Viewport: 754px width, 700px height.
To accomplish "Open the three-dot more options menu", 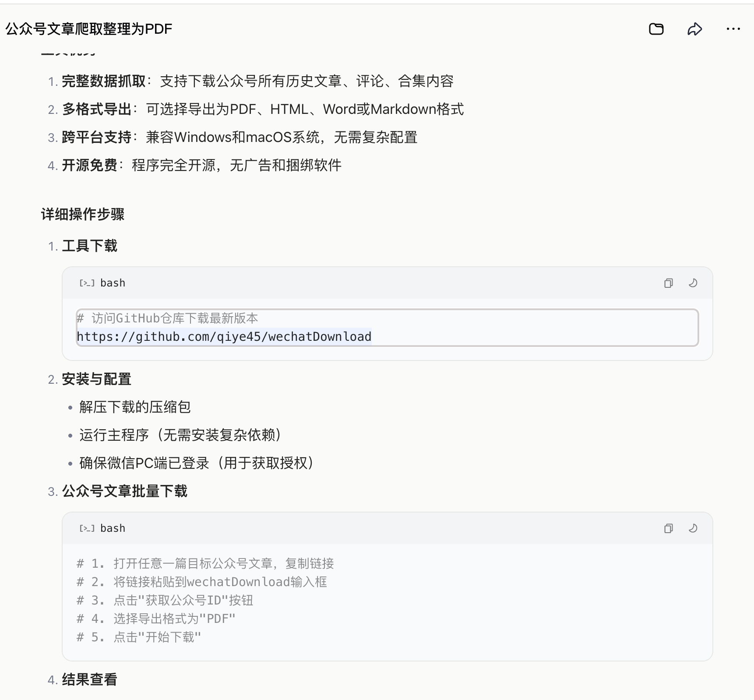I will (733, 29).
